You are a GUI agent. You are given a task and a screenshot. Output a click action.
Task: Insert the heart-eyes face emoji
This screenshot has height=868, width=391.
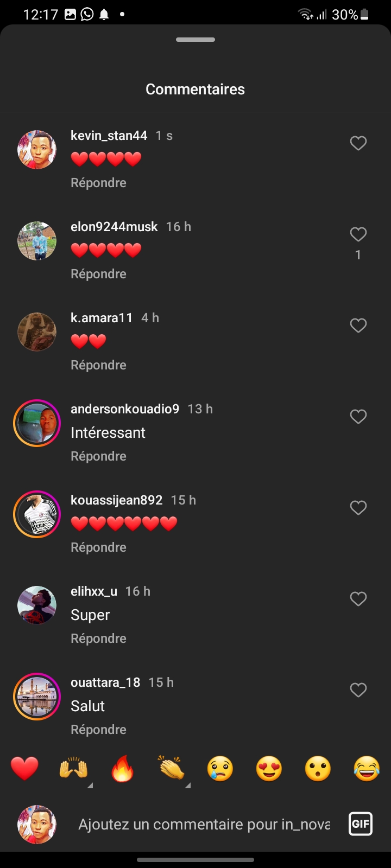pos(269,769)
